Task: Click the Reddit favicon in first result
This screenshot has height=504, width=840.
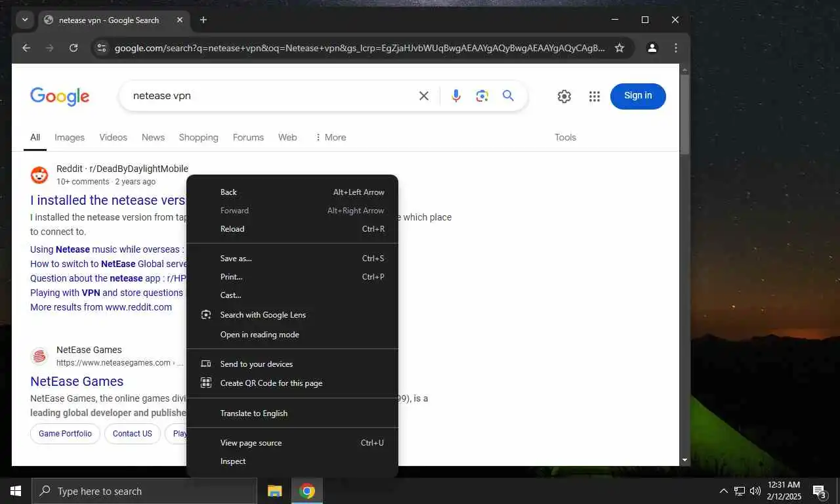Action: coord(39,175)
